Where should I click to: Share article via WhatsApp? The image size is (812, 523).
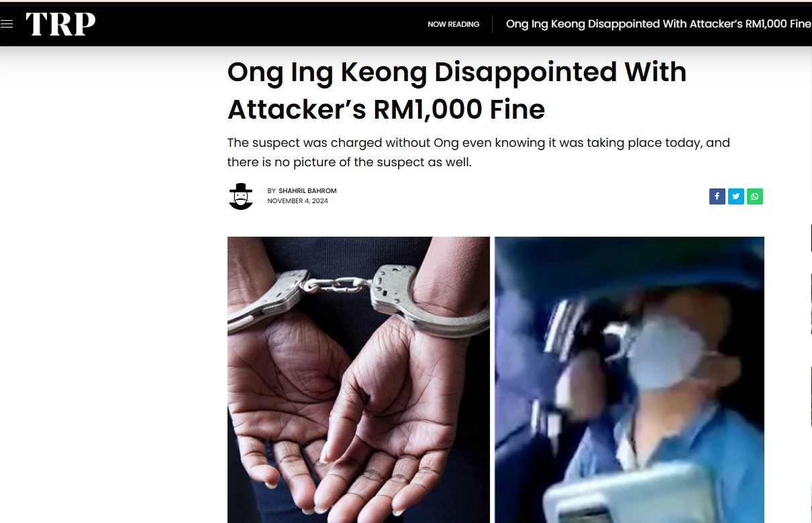coord(755,196)
